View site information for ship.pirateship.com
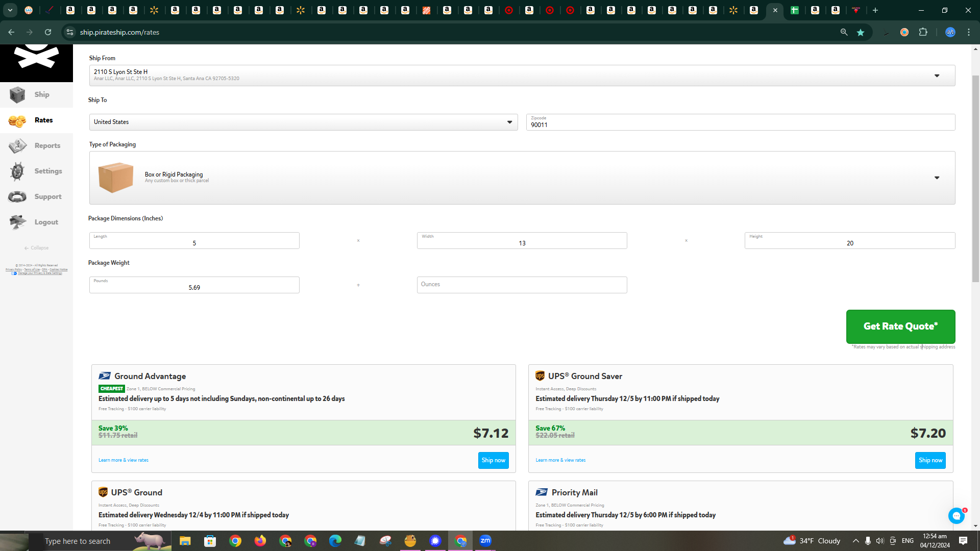 (x=70, y=32)
